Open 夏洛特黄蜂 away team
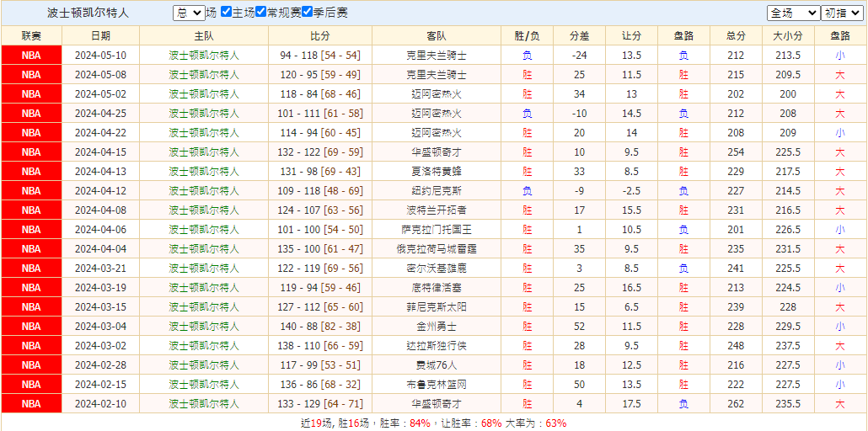This screenshot has width=868, height=431. click(x=437, y=172)
